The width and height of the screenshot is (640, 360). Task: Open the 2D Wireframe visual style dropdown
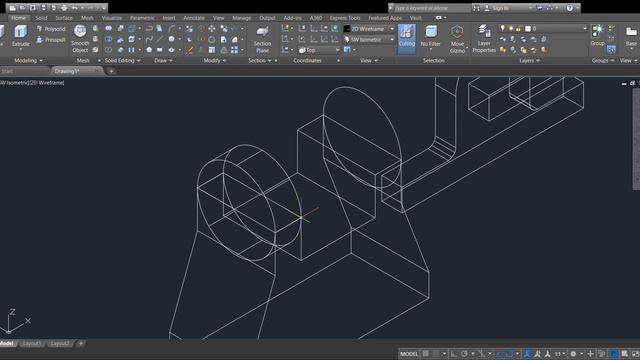(x=369, y=29)
